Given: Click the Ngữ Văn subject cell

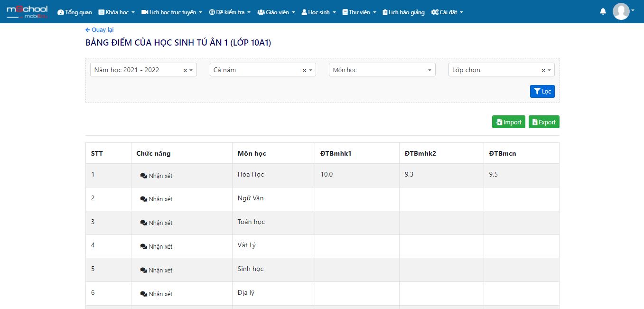Looking at the screenshot, I should 273,199.
